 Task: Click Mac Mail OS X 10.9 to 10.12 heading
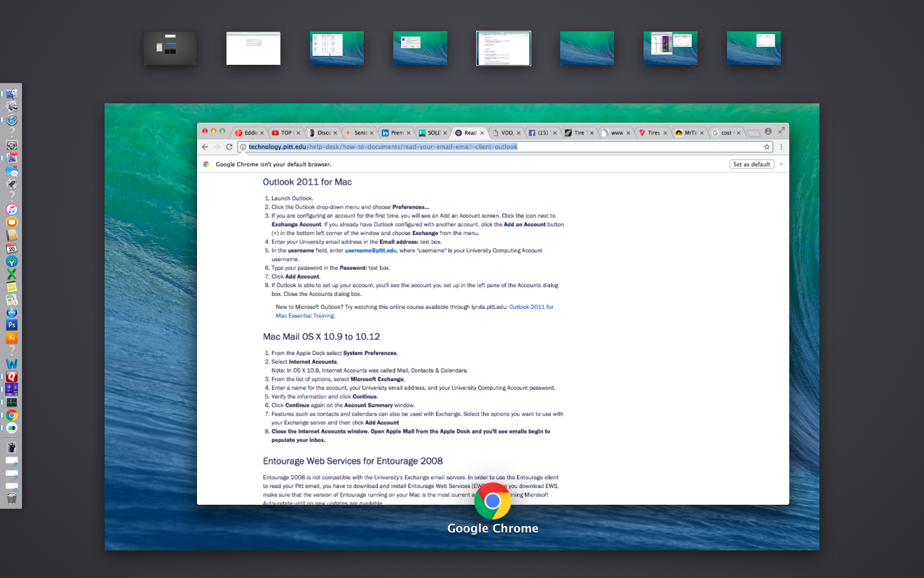coord(321,337)
